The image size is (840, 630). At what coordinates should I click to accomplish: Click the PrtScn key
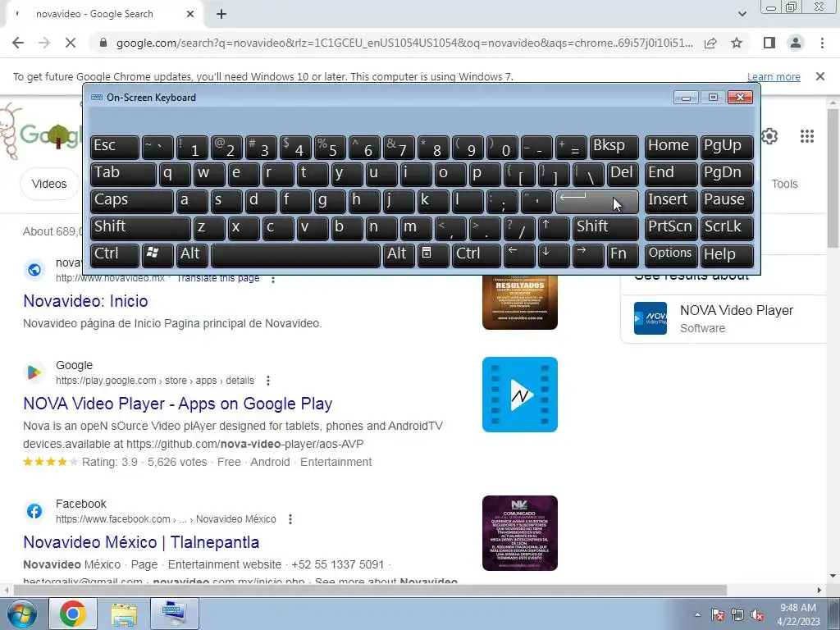pos(671,228)
